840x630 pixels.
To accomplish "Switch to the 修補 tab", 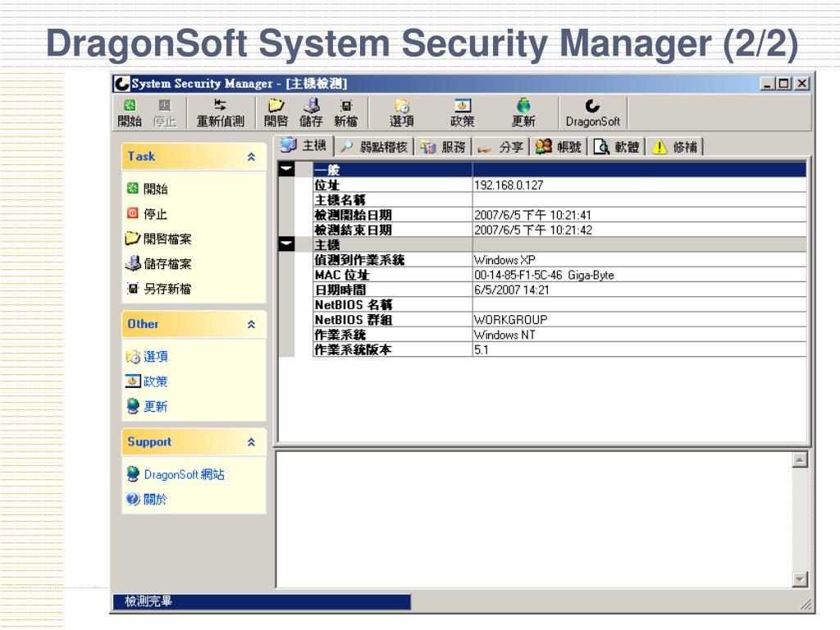I will 675,147.
